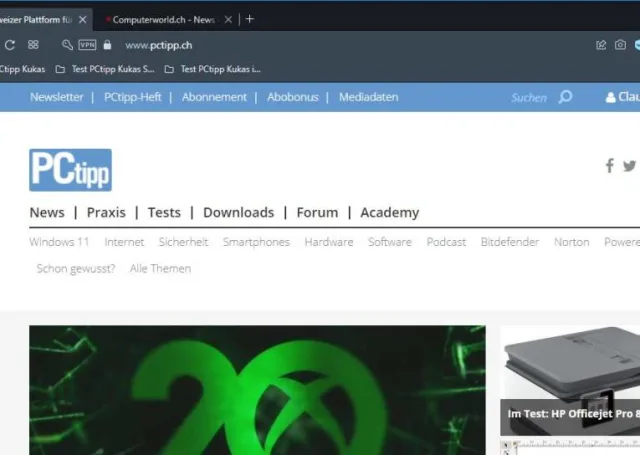Close the Schweizer Plattform tab
Viewport: 640px width, 455px height.
[x=82, y=20]
